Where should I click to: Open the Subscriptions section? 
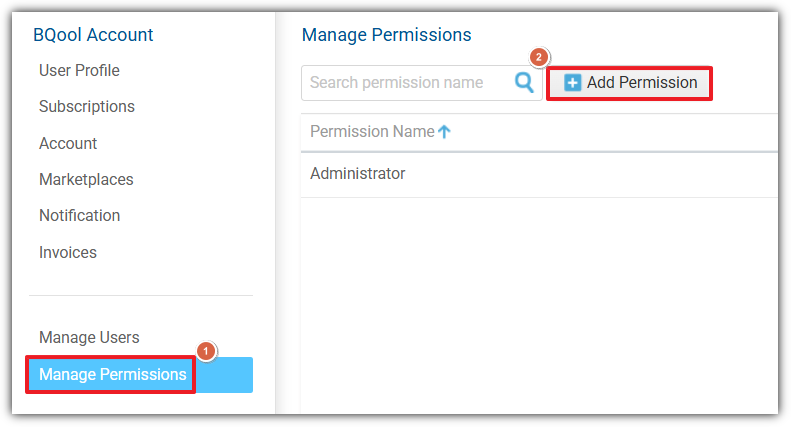87,106
